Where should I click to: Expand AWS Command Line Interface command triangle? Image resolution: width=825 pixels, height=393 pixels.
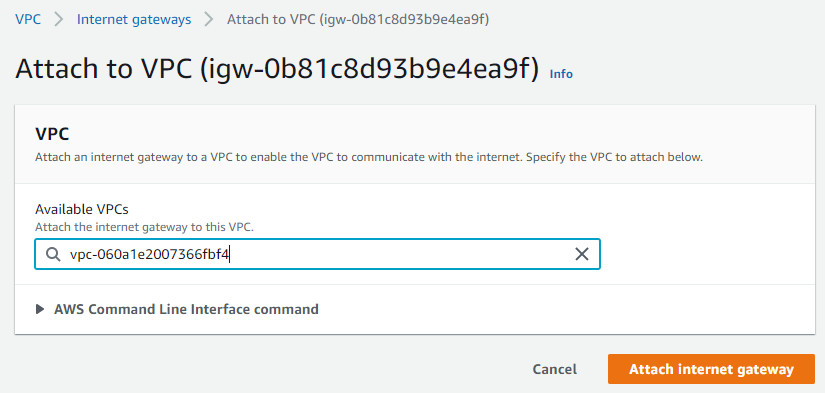tap(40, 309)
